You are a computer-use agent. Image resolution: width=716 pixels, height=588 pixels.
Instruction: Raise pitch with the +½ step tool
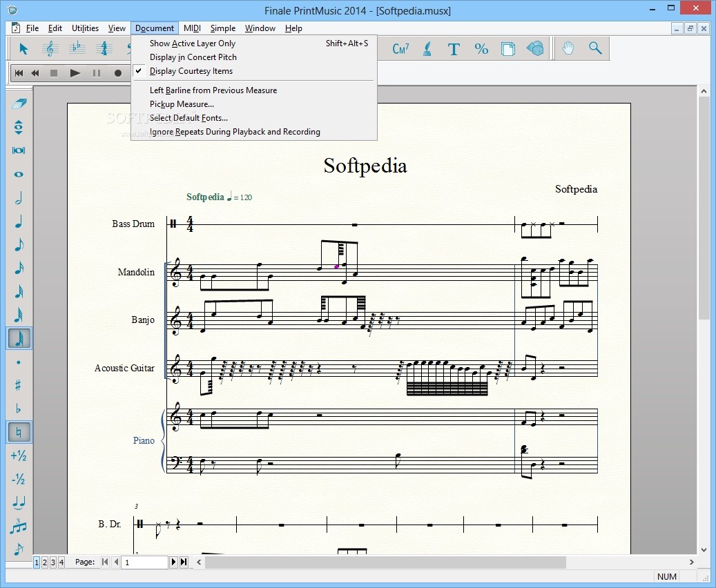(19, 455)
